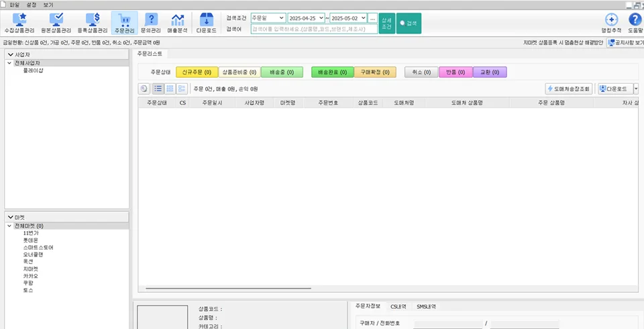The image size is (644, 329).
Task: Click the date range ellipsis button
Action: (372, 19)
